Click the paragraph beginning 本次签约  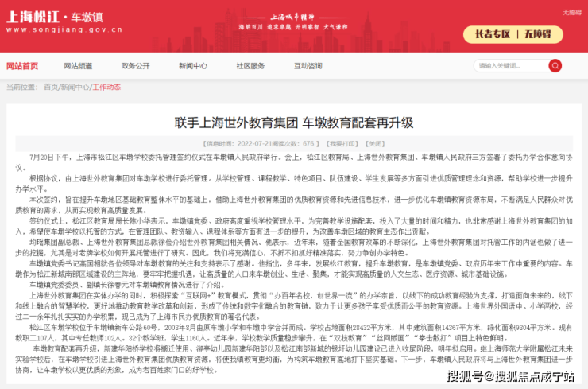tap(294, 205)
